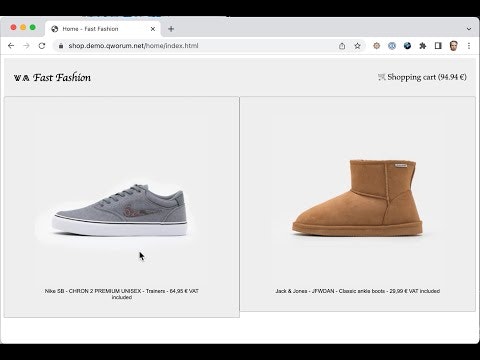Close the Home - Fast Fashion tab
The image size is (480, 360).
pos(153,29)
